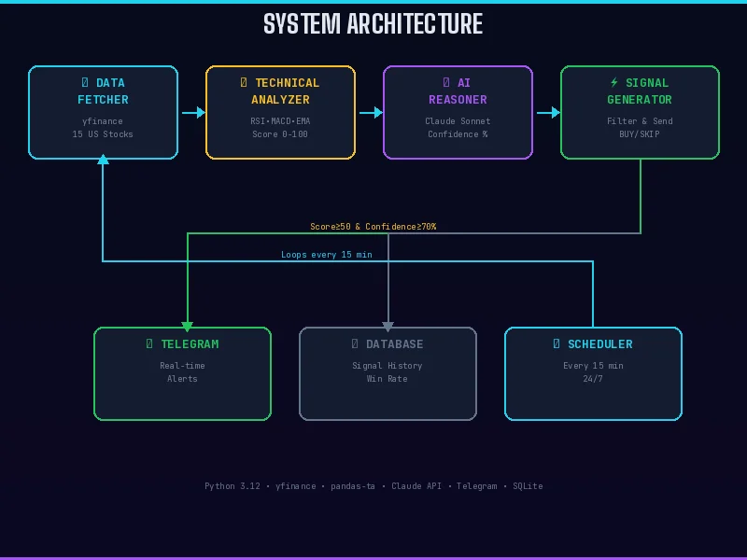The image size is (747, 560).
Task: Click the arrow from Data Fetcher to Technical Analyzer
Action: [193, 113]
